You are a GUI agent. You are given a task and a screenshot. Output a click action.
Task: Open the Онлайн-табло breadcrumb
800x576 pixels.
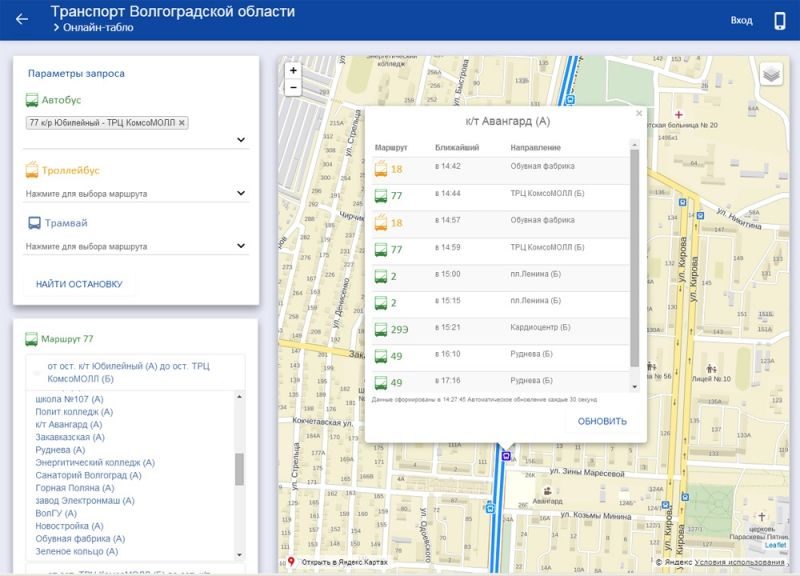98,28
